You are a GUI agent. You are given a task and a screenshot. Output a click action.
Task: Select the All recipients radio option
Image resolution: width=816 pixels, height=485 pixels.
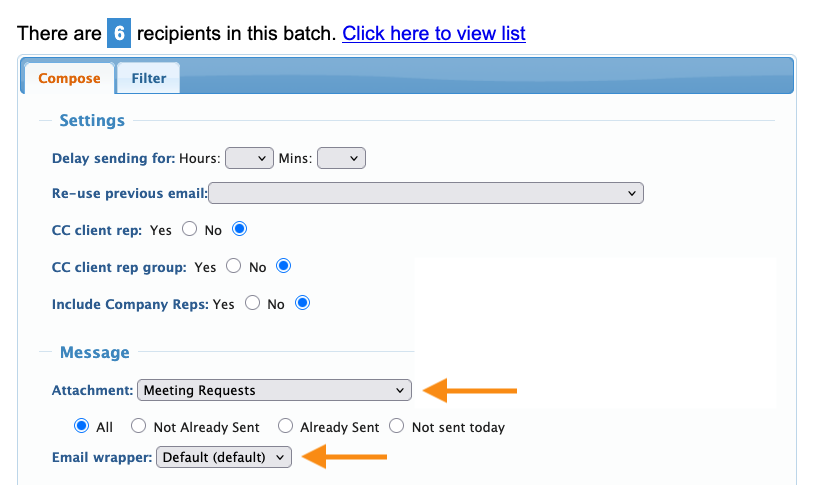(x=82, y=426)
